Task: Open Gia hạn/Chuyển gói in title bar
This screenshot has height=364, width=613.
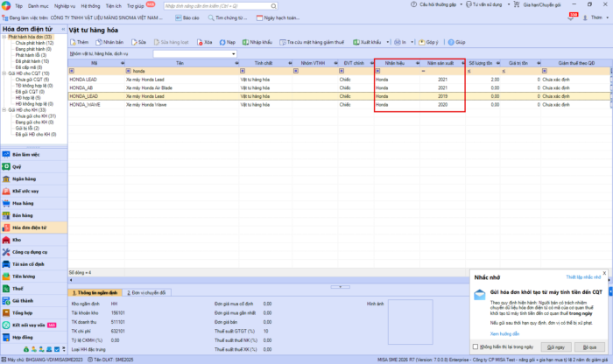Action: [538, 4]
